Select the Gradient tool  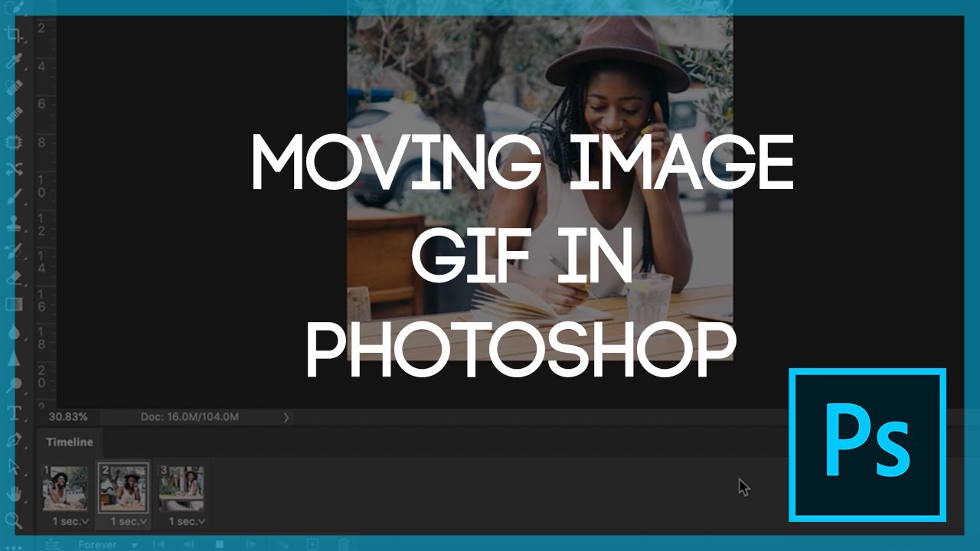14,305
